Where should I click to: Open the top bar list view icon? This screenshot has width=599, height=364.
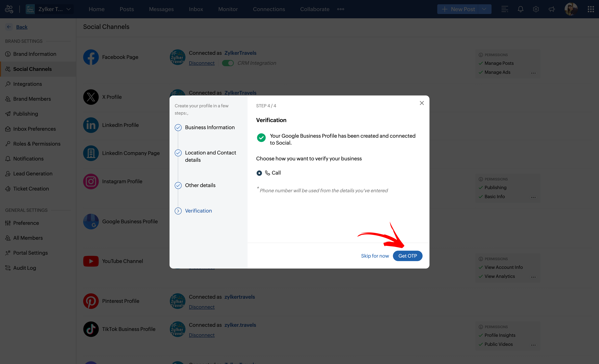[x=505, y=9]
